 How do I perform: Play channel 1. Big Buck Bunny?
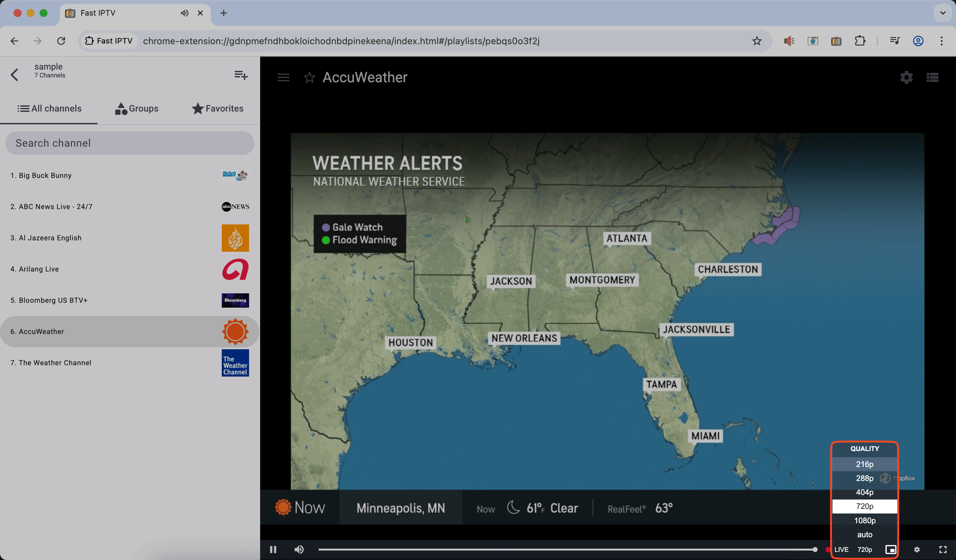click(129, 175)
